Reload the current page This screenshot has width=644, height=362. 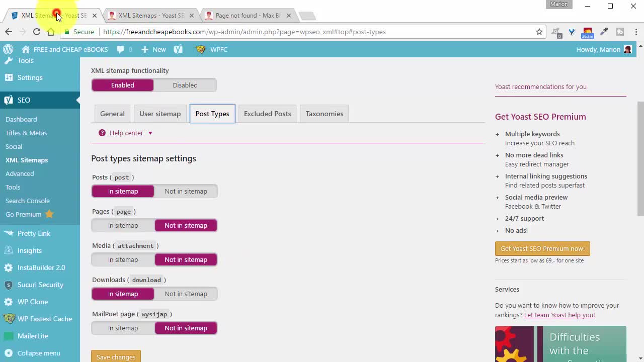(37, 32)
